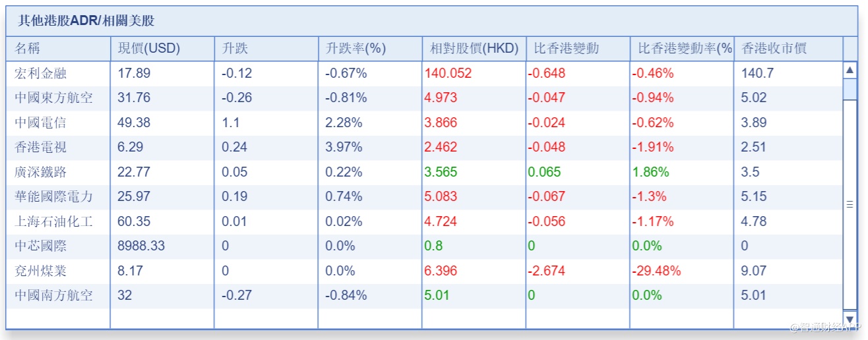Open the 中國東方航空 row name
The width and height of the screenshot is (868, 340).
[x=53, y=98]
